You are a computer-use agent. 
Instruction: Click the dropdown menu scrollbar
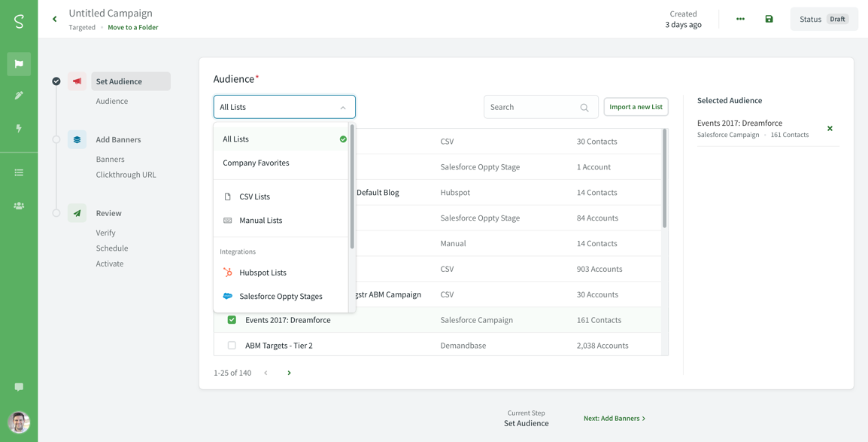click(352, 186)
